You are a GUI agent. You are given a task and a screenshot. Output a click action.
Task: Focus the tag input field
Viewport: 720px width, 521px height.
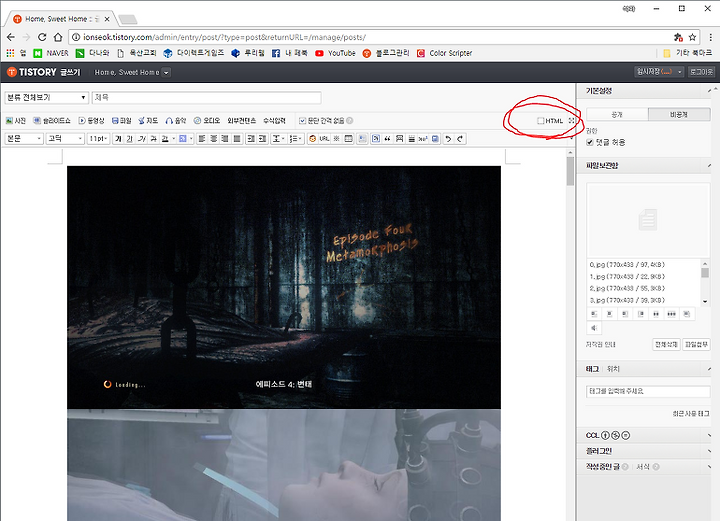click(648, 392)
